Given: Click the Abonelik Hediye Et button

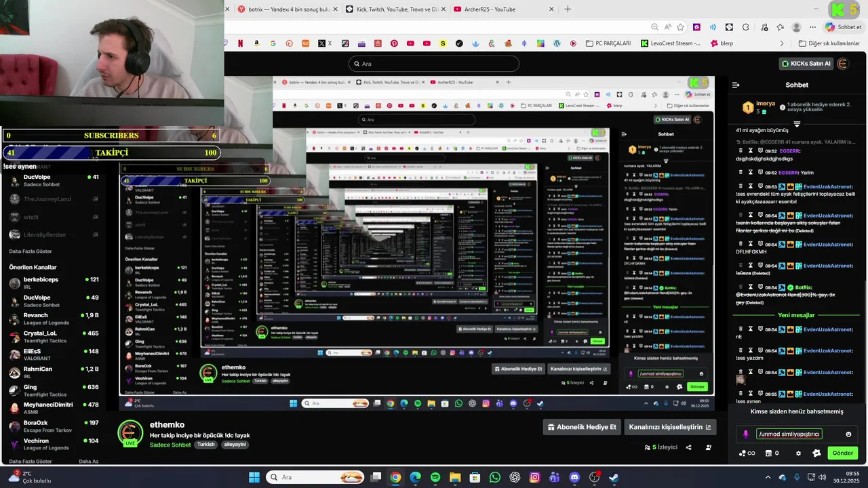Looking at the screenshot, I should [583, 427].
